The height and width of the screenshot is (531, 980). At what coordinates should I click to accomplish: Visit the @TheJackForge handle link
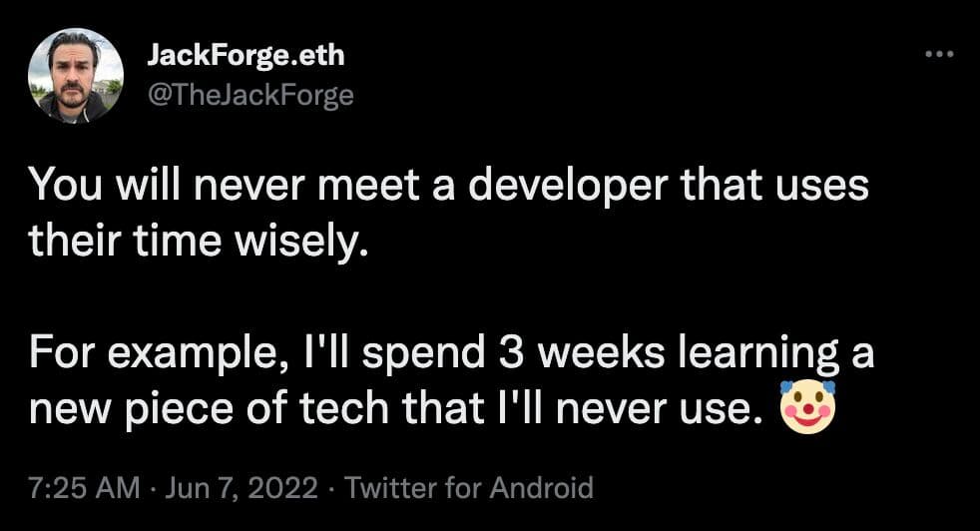250,95
